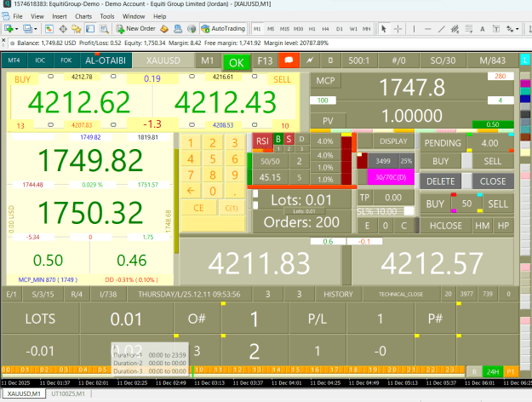Screen dimensions: 532x402
Task: Toggle the red S button next to B
Action: point(289,139)
